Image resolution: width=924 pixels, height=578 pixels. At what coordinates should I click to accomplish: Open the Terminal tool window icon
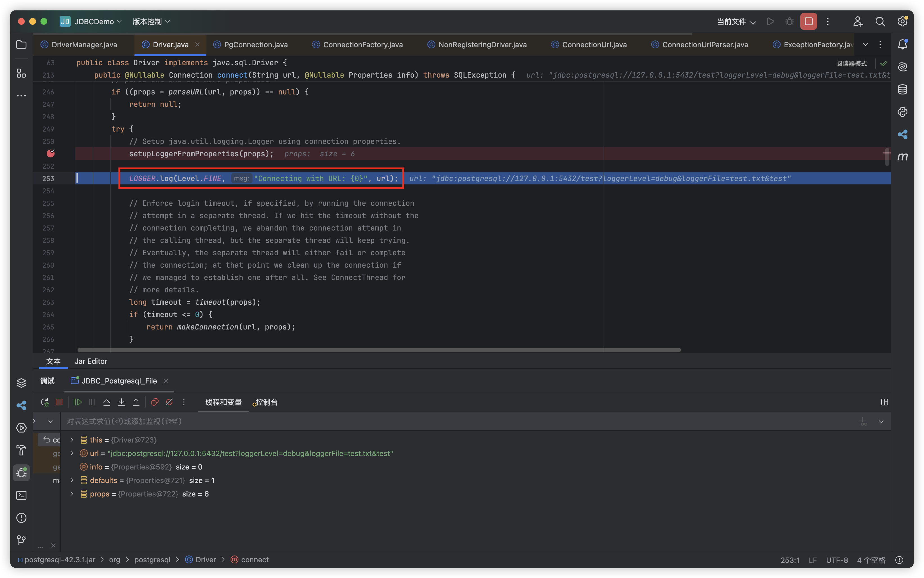coord(21,495)
